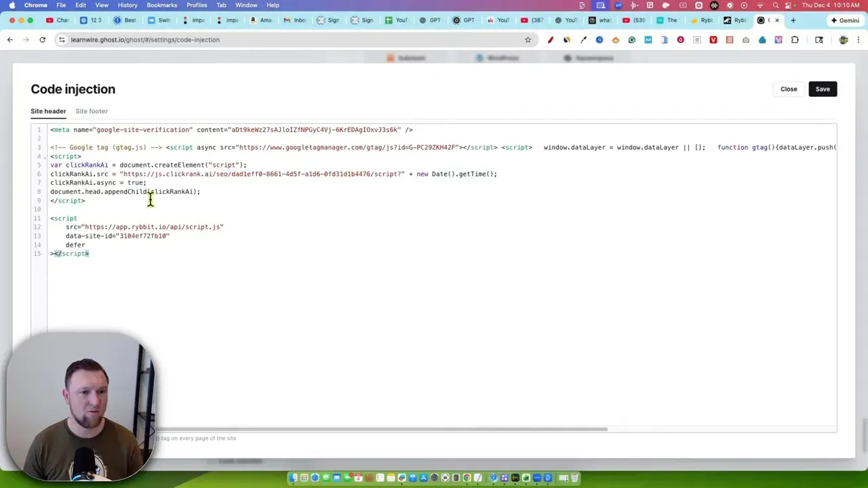This screenshot has width=868, height=488.
Task: Open the Vimeo extension icon
Action: (x=713, y=40)
